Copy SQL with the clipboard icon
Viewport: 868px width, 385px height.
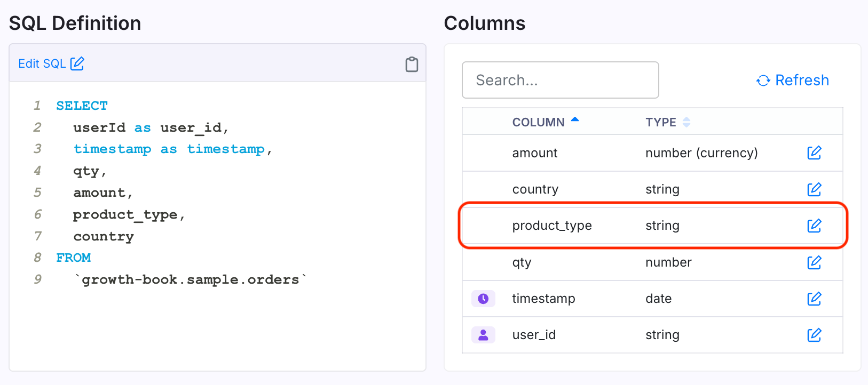point(412,64)
